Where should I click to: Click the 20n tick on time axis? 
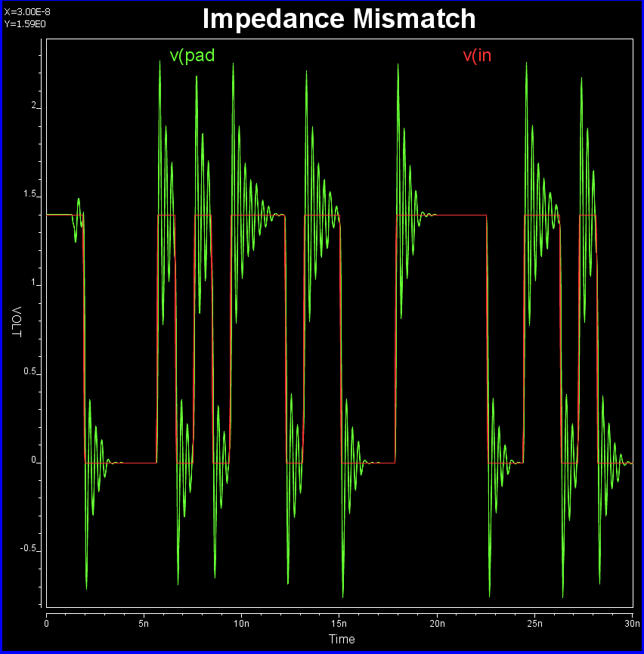pos(437,623)
